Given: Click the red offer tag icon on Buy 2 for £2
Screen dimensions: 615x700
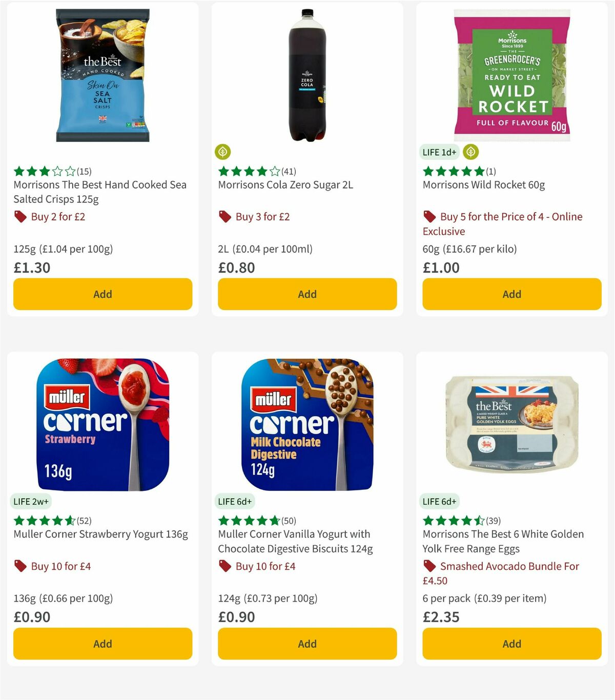Looking at the screenshot, I should click(20, 217).
